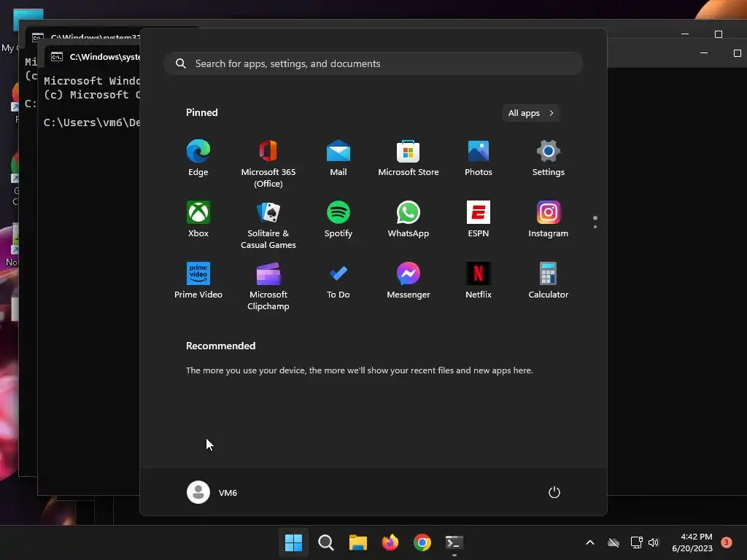747x560 pixels.
Task: Launch the Photos app
Action: [x=479, y=158]
